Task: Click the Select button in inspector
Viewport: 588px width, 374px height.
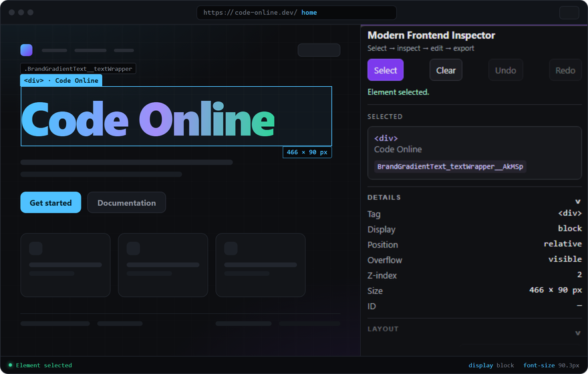Action: 385,70
